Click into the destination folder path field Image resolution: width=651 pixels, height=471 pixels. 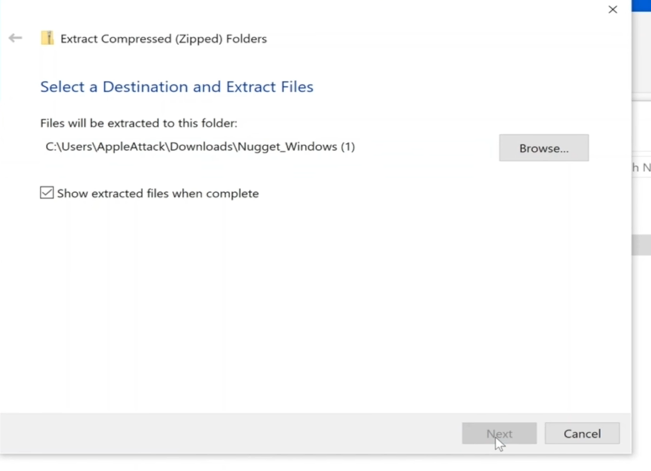266,147
